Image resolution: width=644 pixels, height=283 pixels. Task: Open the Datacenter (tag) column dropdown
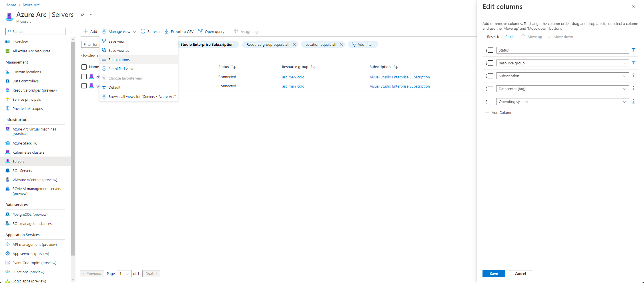563,89
